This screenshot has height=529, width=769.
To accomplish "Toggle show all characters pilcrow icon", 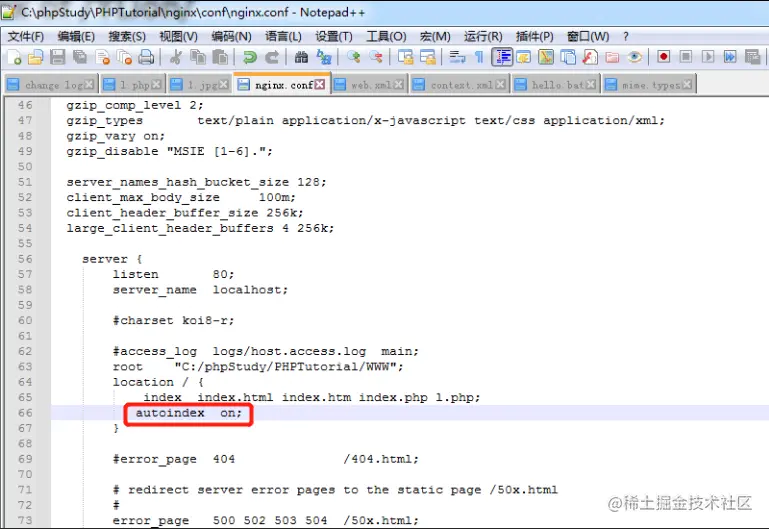I will coord(479,57).
